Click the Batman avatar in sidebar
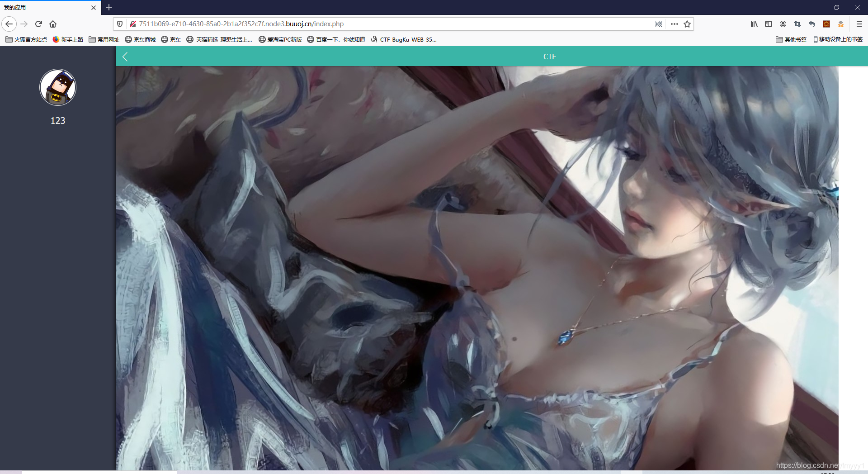Image resolution: width=868 pixels, height=474 pixels. (x=58, y=87)
